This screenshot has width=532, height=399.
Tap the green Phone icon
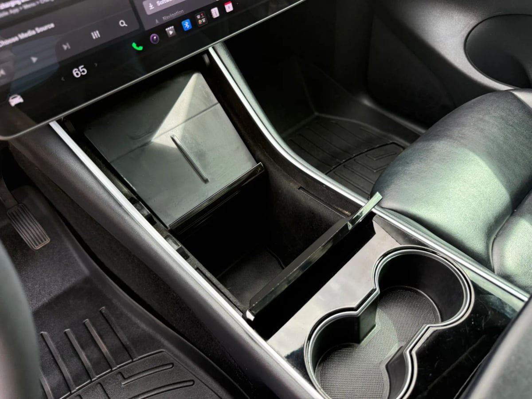coord(137,46)
